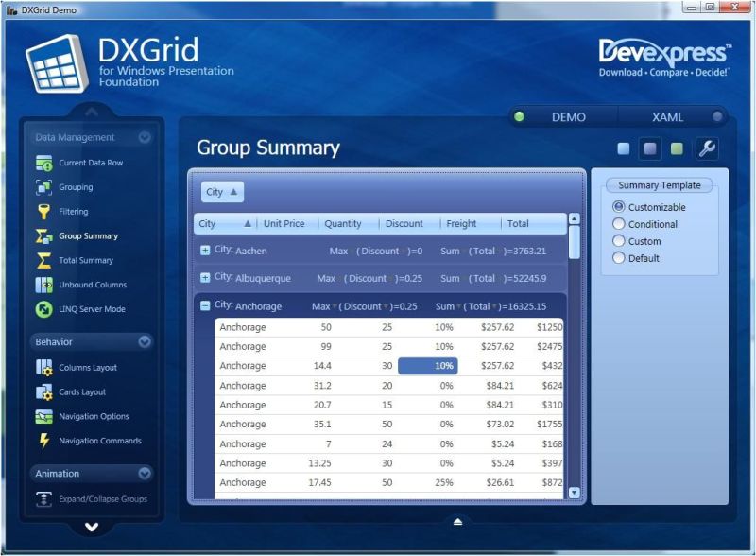Sort by the Total column header
The image size is (756, 556).
pyautogui.click(x=533, y=224)
